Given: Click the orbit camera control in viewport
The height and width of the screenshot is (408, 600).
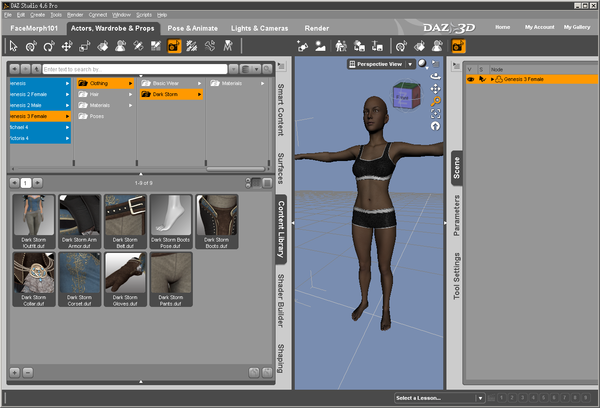Looking at the screenshot, I should 435,76.
